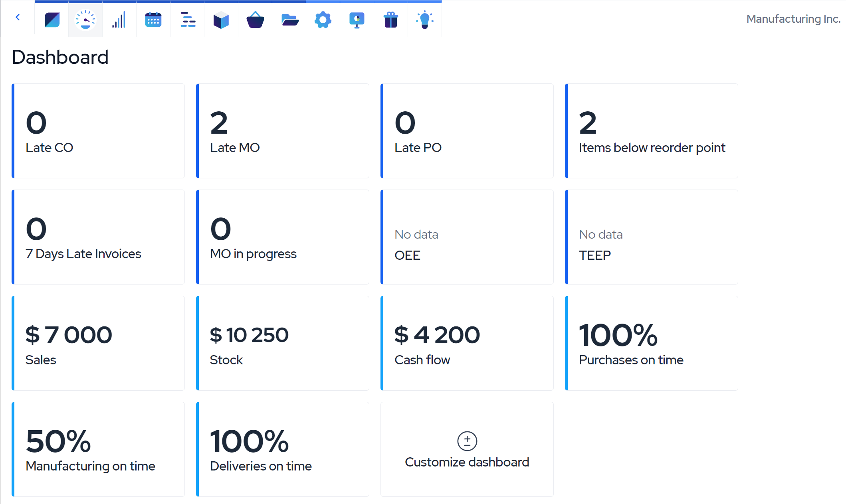Collapse navigation with back chevron
Image resolution: width=846 pixels, height=504 pixels.
click(18, 17)
